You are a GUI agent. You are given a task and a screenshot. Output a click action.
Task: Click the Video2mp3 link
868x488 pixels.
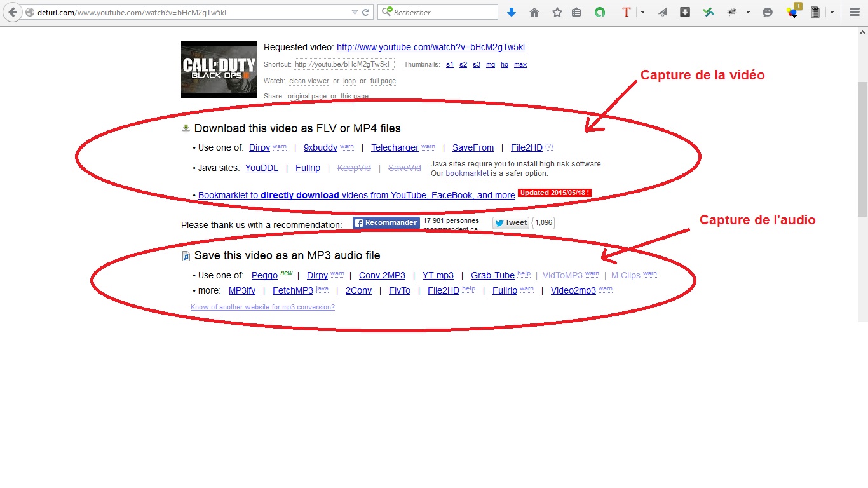point(573,290)
